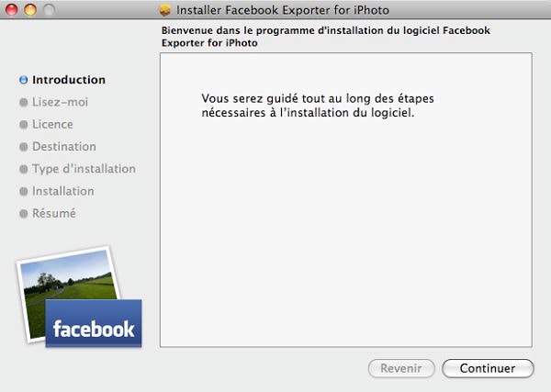551x392 pixels.
Task: Click the blue Introduction step bullet
Action: [x=24, y=80]
